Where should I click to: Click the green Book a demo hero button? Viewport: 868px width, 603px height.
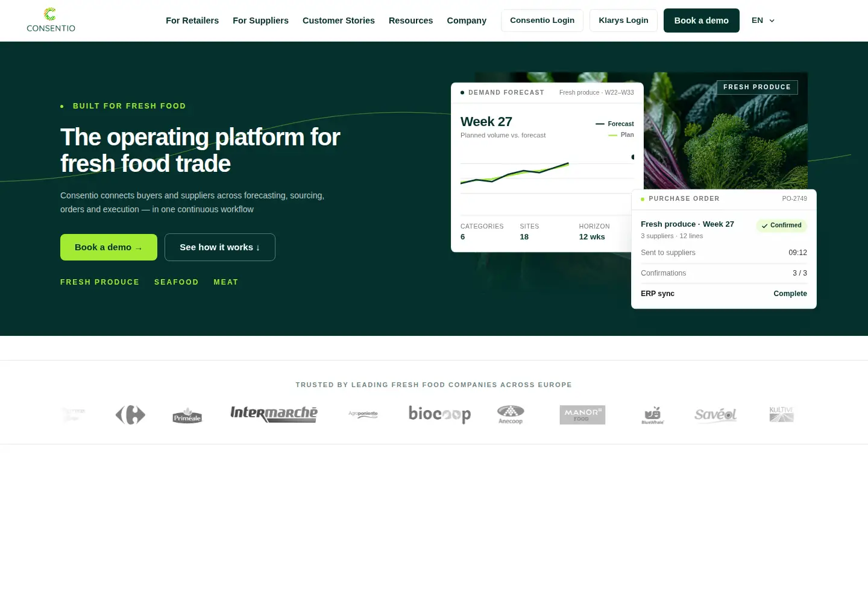(108, 247)
